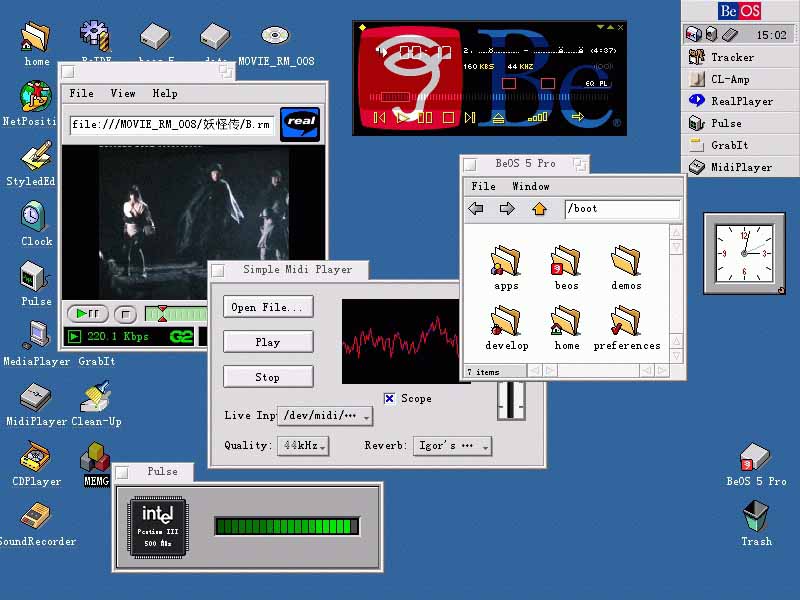Click Play in Simple Midi Player
The image size is (800, 600).
(x=268, y=342)
